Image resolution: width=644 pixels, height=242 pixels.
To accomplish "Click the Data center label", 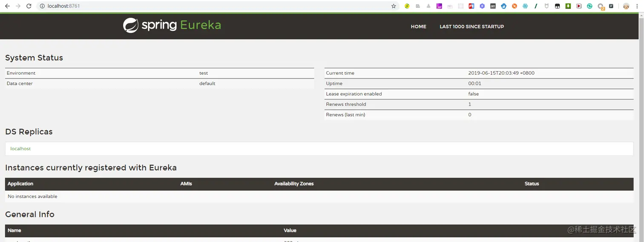I will 20,83.
